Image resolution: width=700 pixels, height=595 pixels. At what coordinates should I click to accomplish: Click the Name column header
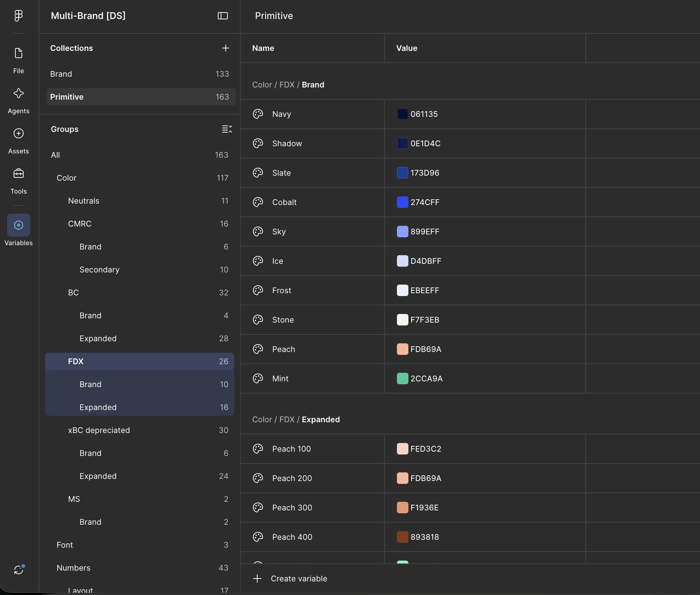pos(263,48)
